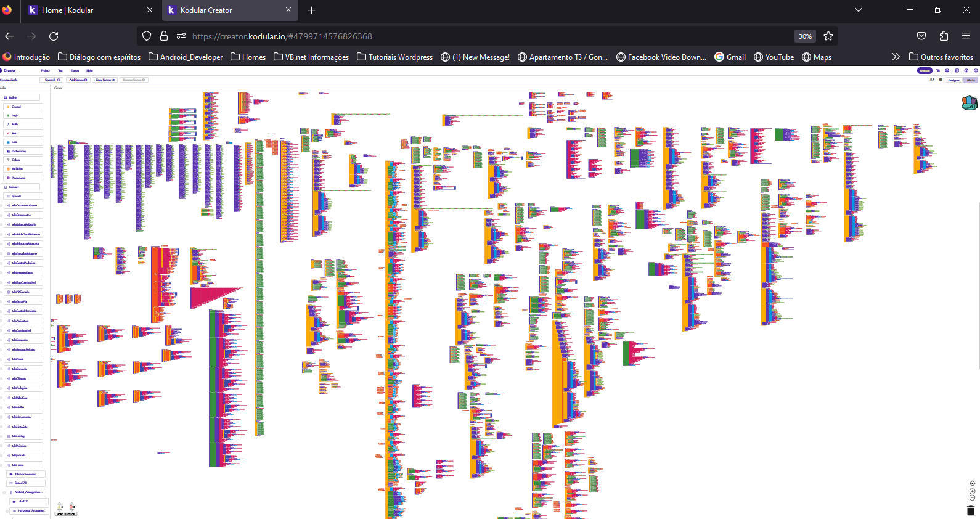The image size is (980, 519).
Task: Bookmark this page with star icon
Action: [x=828, y=36]
